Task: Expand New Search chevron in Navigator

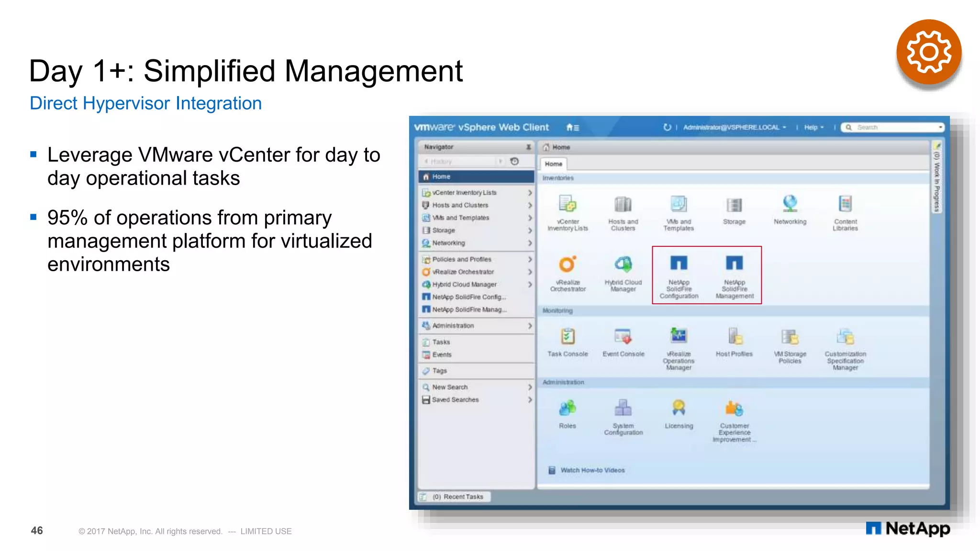Action: [530, 387]
